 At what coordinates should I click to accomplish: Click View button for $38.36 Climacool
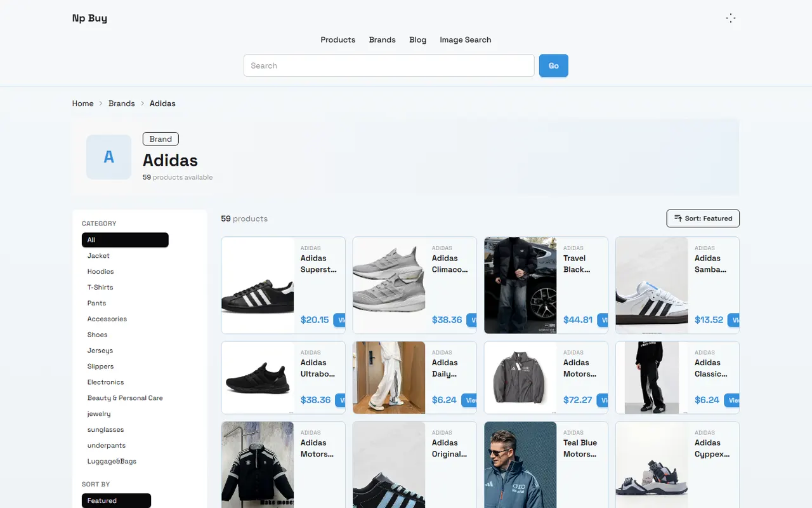[471, 320]
